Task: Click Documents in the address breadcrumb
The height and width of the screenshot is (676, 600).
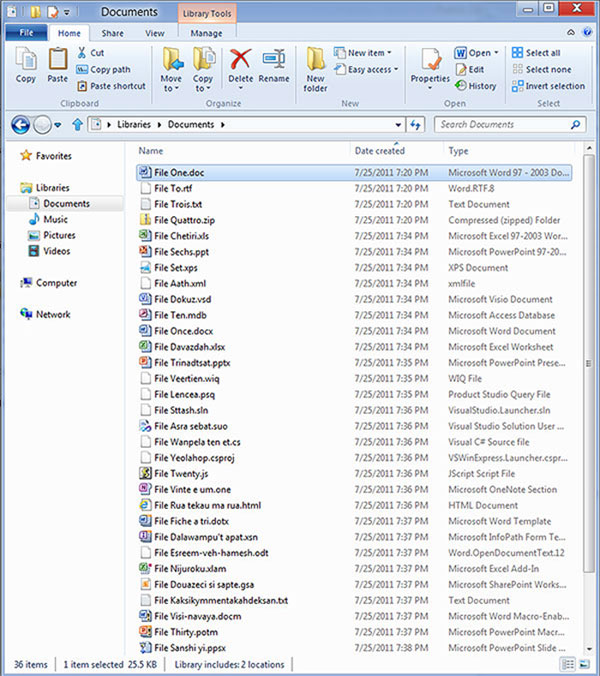Action: (x=191, y=125)
